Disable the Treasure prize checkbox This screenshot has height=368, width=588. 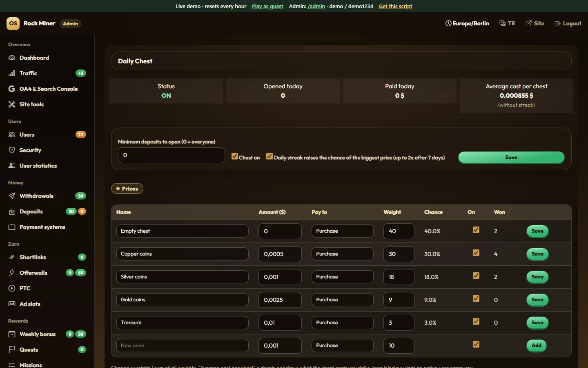tap(476, 321)
